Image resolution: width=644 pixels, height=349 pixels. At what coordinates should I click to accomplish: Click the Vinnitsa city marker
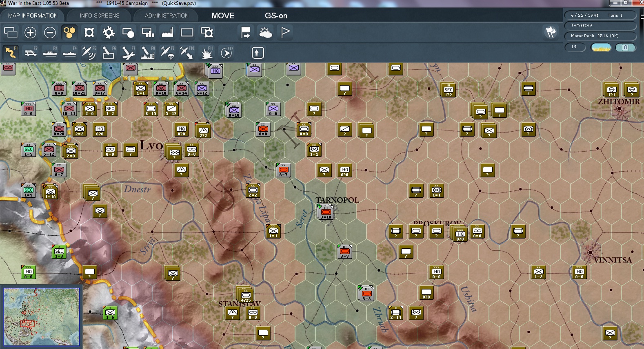click(590, 252)
